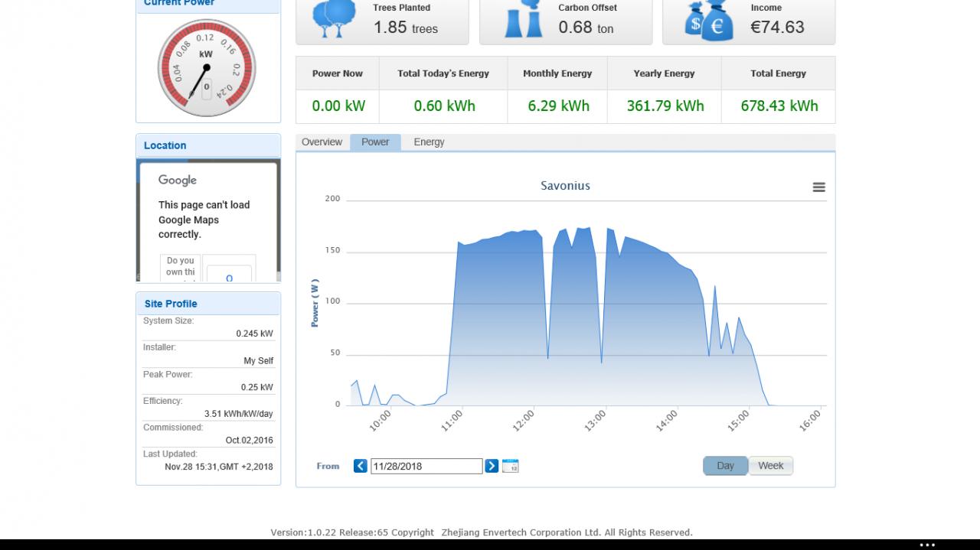
Task: Click the Yearly Energy column header
Action: click(x=664, y=73)
